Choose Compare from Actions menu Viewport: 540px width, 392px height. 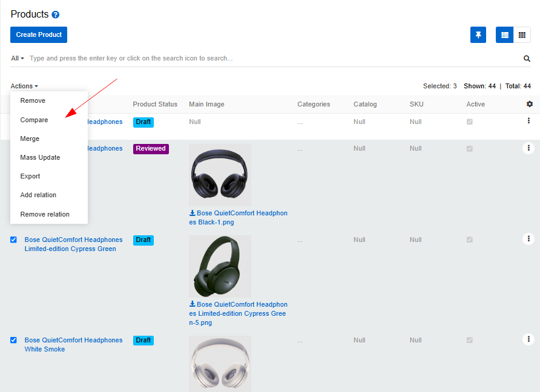pyautogui.click(x=49, y=120)
